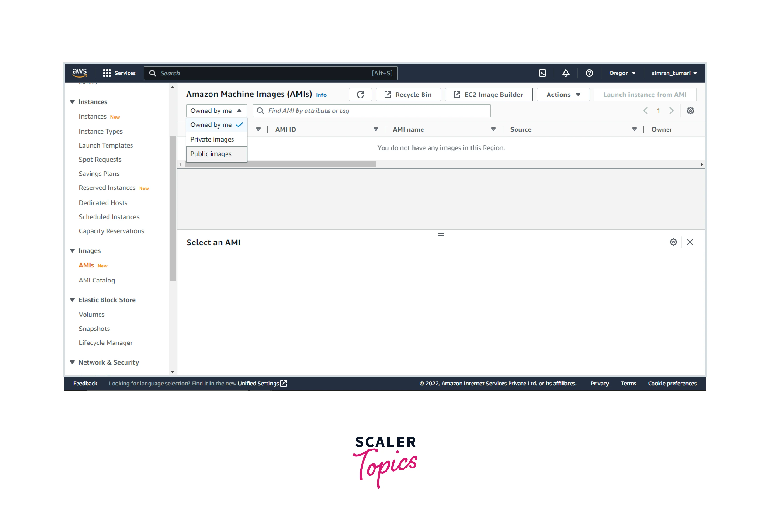Click the AWS logo home icon
770x532 pixels.
click(79, 72)
